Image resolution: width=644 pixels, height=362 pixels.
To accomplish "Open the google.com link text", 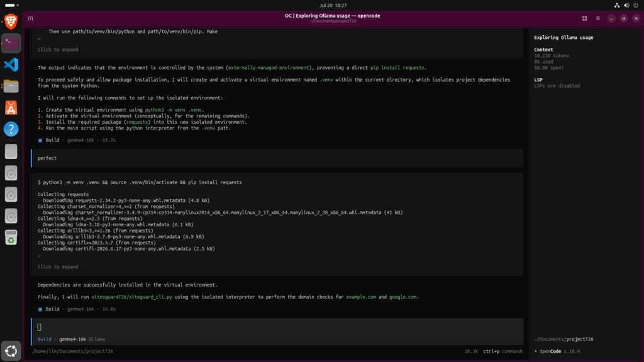I will [x=403, y=297].
